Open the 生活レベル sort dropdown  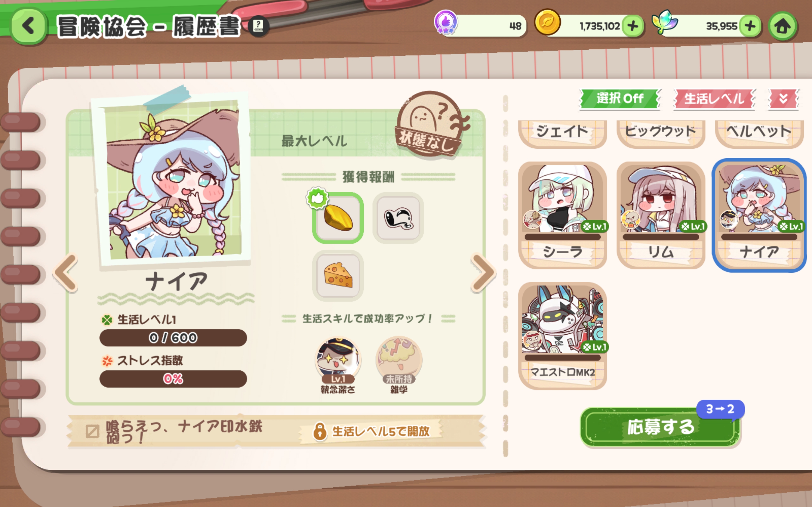[714, 98]
